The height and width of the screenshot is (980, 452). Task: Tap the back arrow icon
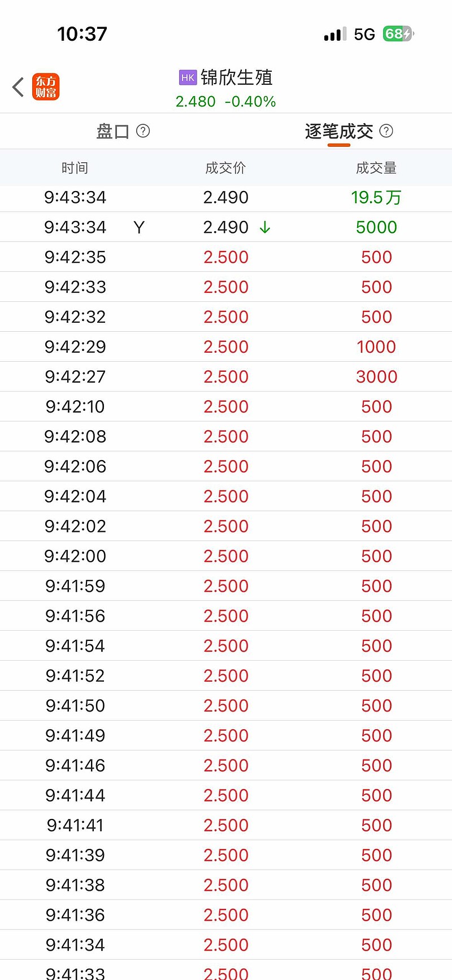click(18, 87)
